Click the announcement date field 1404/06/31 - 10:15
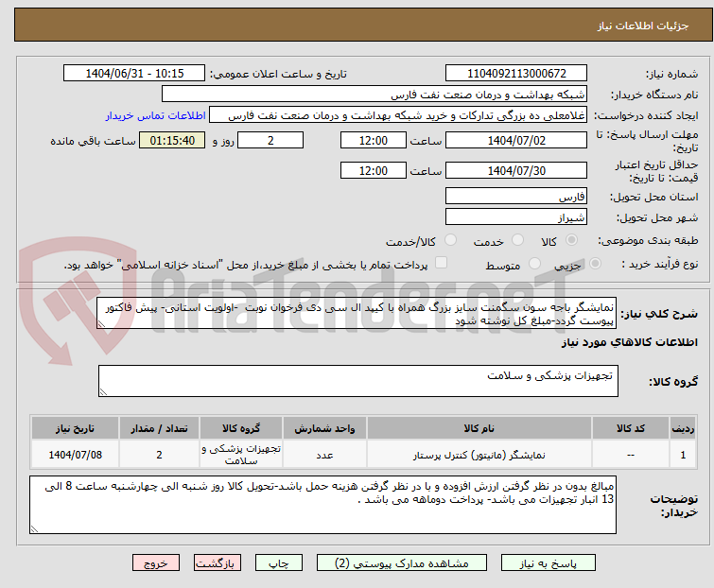The image size is (714, 588). click(134, 74)
